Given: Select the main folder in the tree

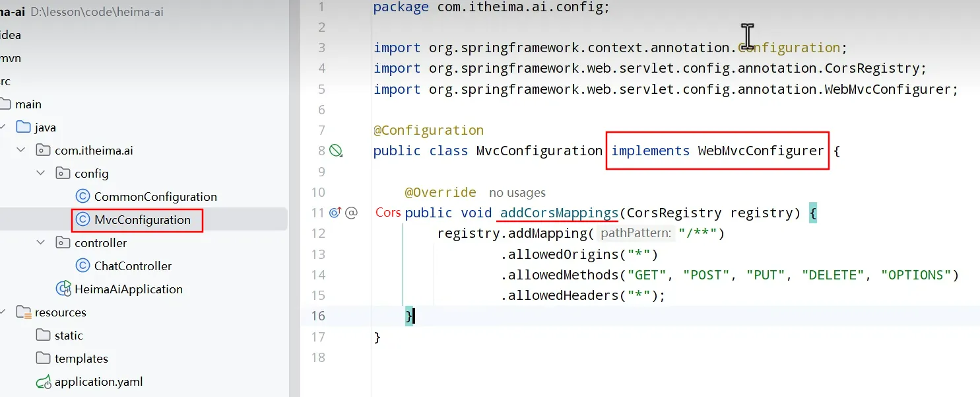Looking at the screenshot, I should point(28,104).
